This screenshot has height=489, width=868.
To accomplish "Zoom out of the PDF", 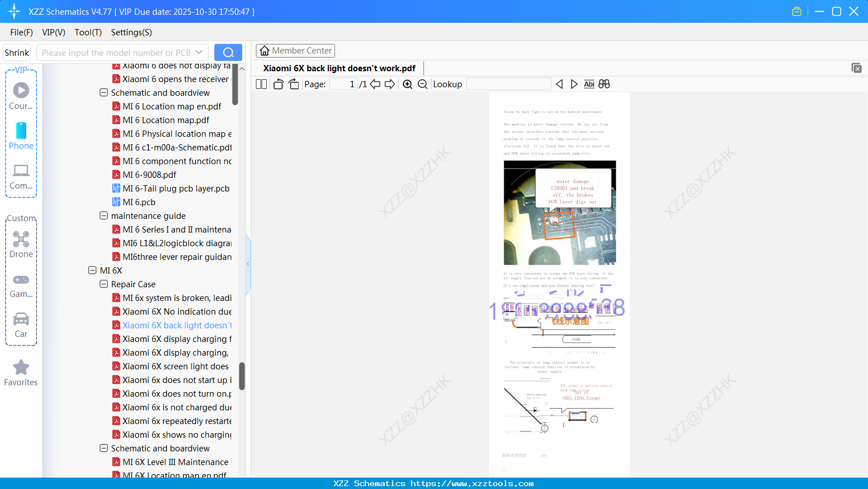I will coord(422,84).
